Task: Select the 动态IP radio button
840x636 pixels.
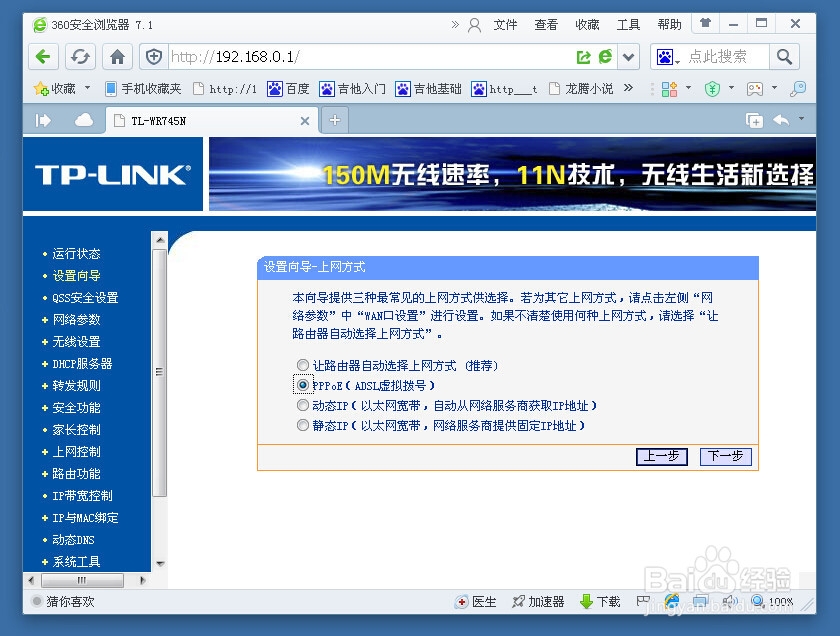Action: pos(303,405)
